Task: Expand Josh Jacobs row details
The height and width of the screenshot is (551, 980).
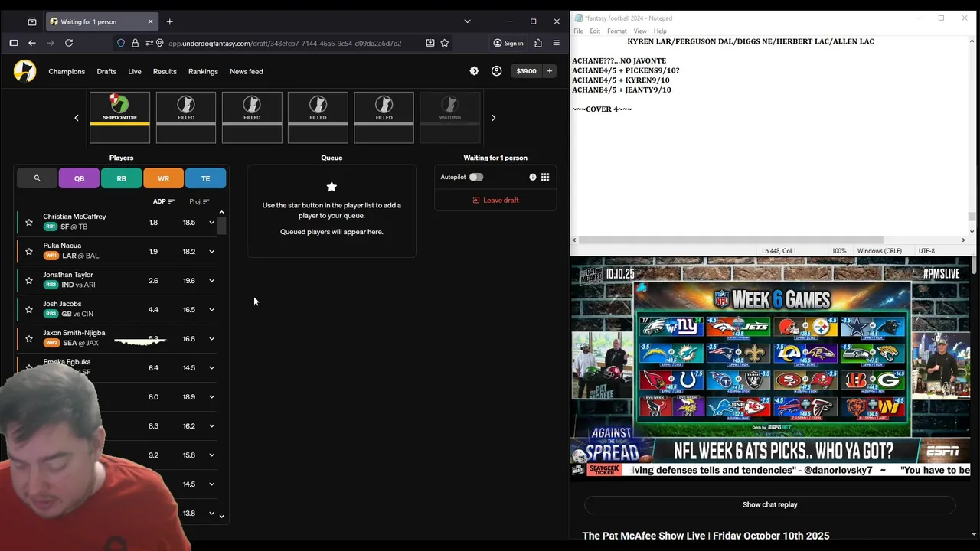Action: coord(212,310)
